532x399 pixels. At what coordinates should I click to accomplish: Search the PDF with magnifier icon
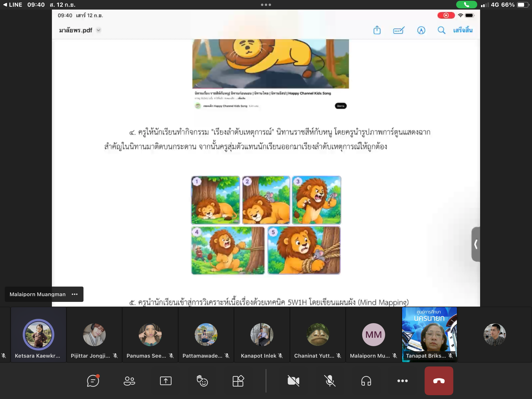tap(441, 30)
